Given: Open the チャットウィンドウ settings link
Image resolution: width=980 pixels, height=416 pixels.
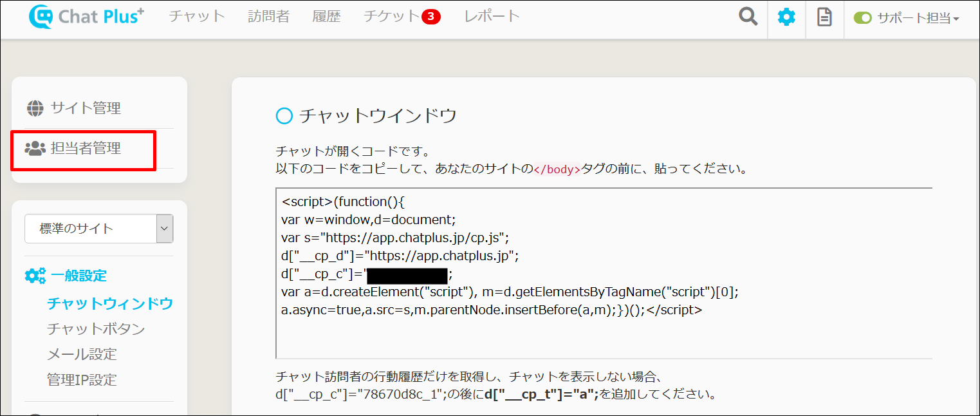Looking at the screenshot, I should (x=110, y=303).
